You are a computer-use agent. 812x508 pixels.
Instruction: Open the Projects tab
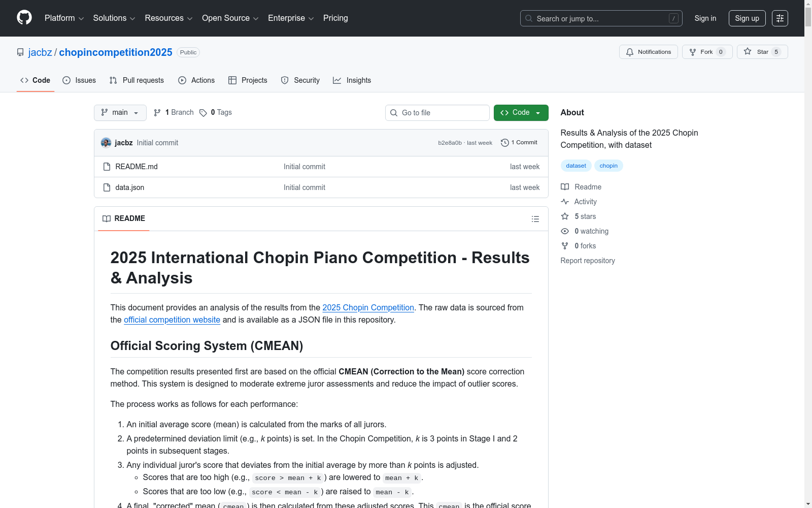[248, 80]
